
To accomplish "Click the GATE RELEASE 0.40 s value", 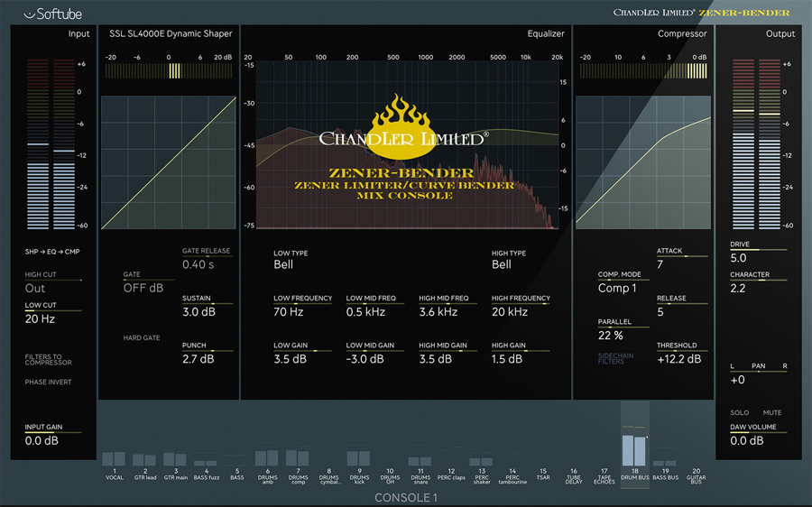I will click(x=198, y=264).
